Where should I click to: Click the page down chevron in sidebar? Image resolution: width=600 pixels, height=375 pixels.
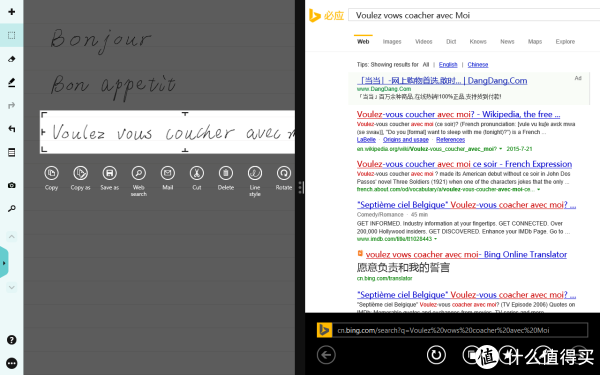11,287
